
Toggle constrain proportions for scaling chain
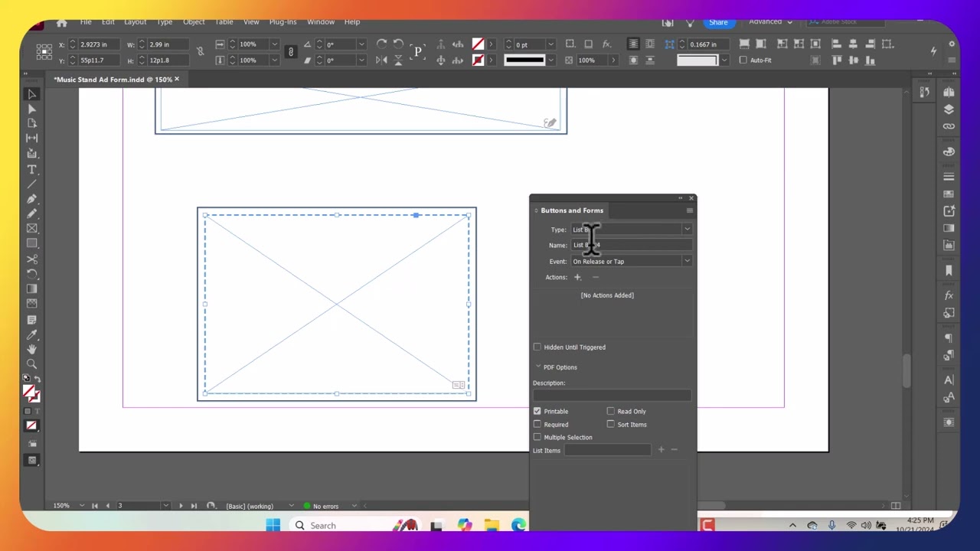click(290, 52)
